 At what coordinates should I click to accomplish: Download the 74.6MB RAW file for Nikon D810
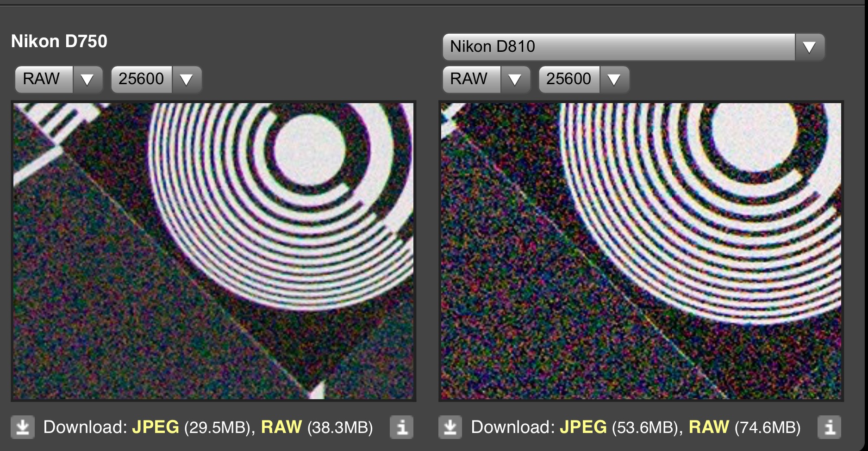(709, 427)
